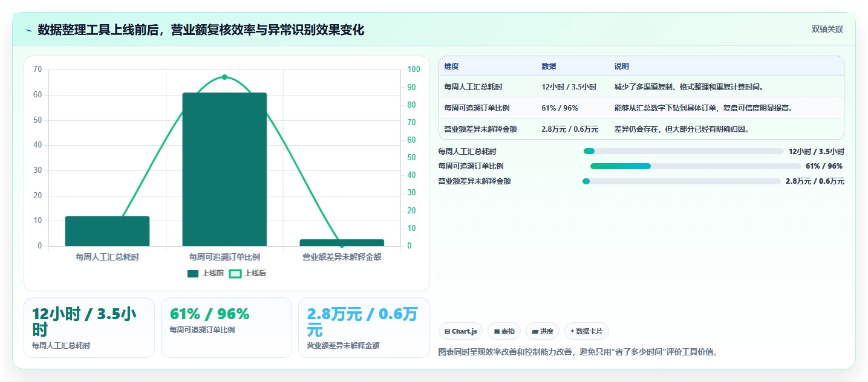Click the x-axis label 每周人工汇总耗时
Image resolution: width=868 pixels, height=382 pixels.
107,257
